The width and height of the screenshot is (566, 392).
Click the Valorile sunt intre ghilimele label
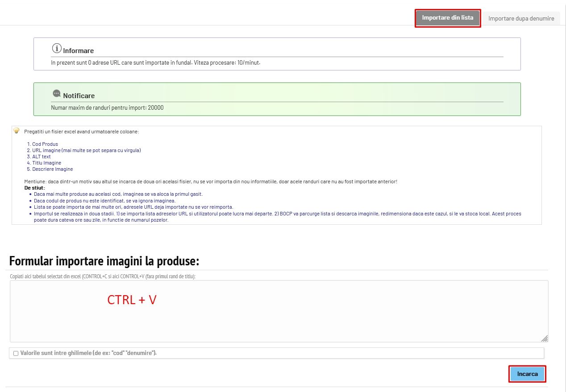(88, 353)
